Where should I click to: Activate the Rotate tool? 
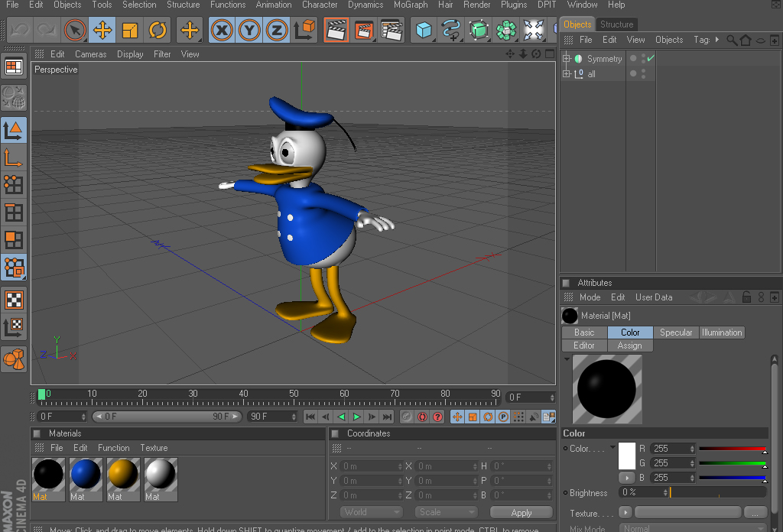pyautogui.click(x=158, y=30)
